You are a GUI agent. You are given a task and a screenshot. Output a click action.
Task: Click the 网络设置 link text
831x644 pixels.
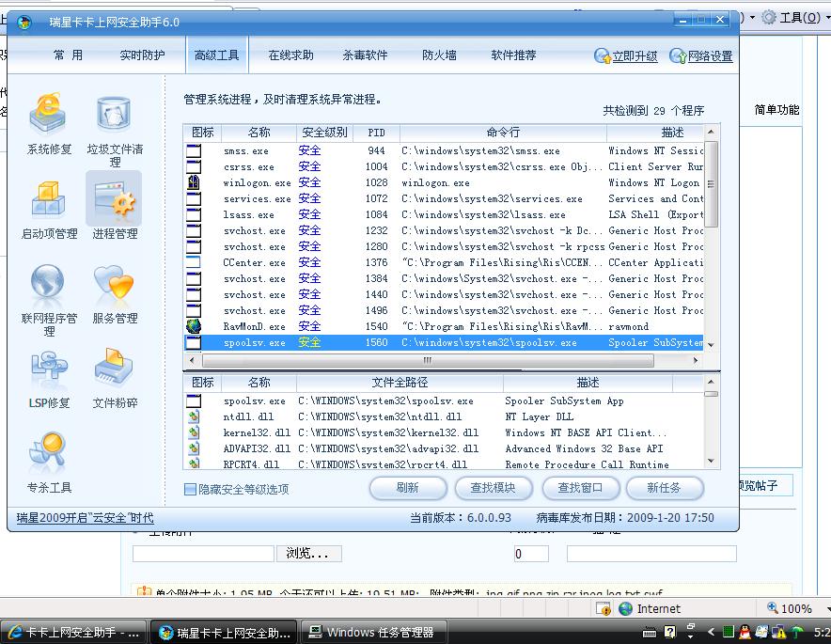click(710, 56)
